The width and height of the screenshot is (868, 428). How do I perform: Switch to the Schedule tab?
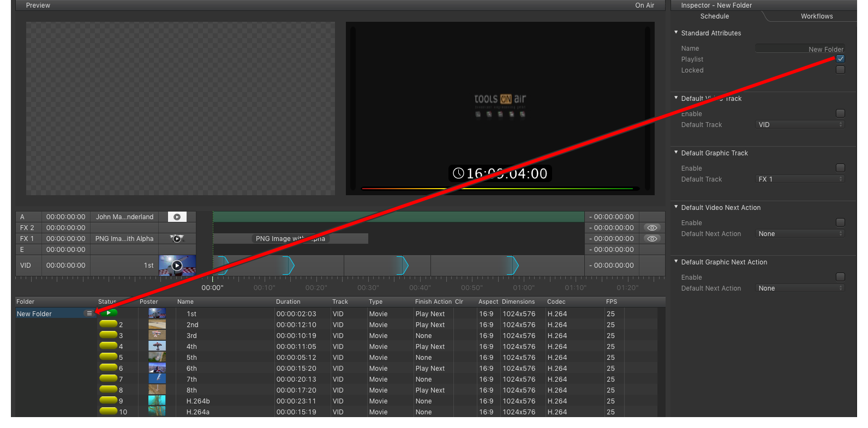coord(715,16)
